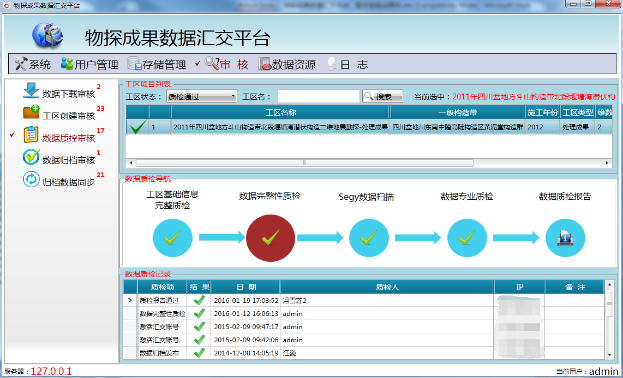
Task: Click the 备注 column header
Action: (574, 287)
